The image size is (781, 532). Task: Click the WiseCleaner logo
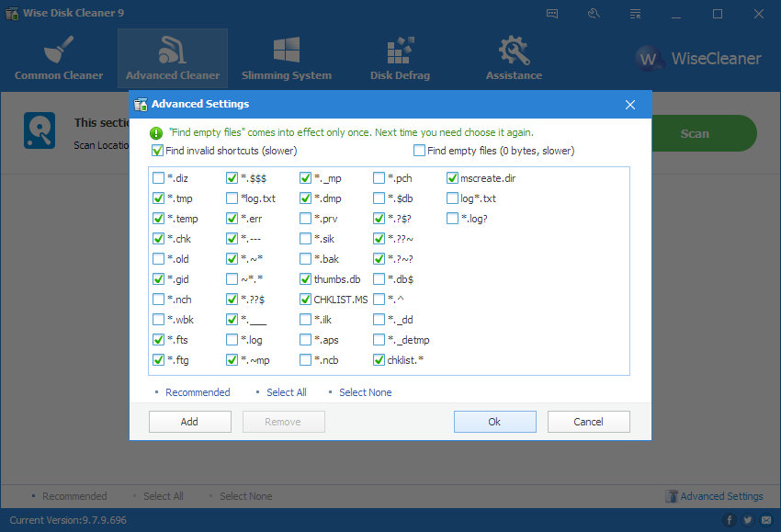click(x=699, y=59)
